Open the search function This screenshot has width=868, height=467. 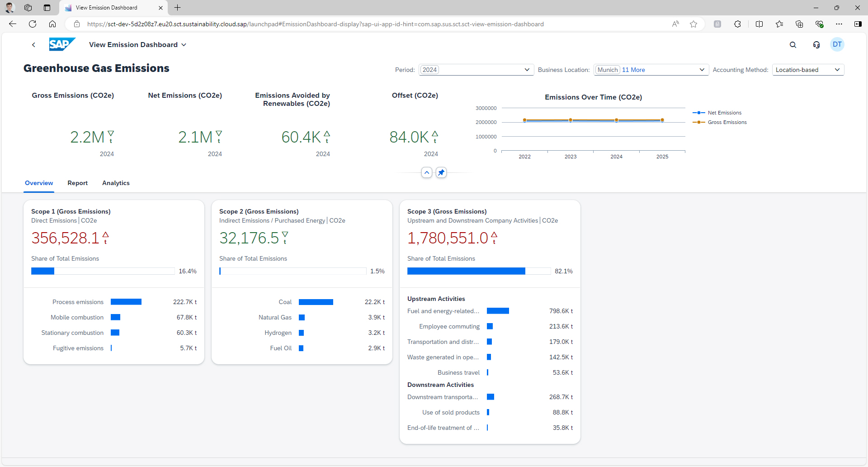(793, 44)
